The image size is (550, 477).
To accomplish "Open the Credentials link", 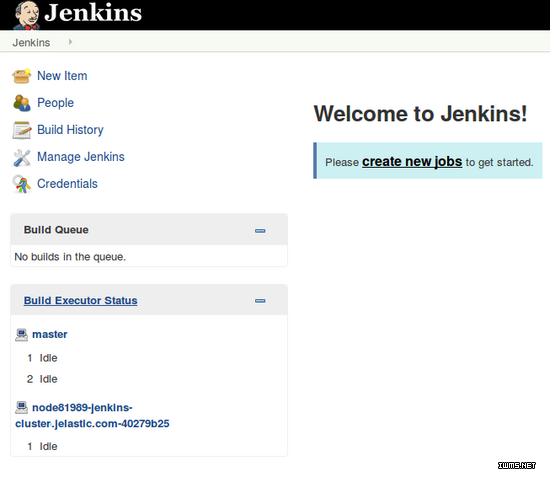I will pyautogui.click(x=67, y=183).
